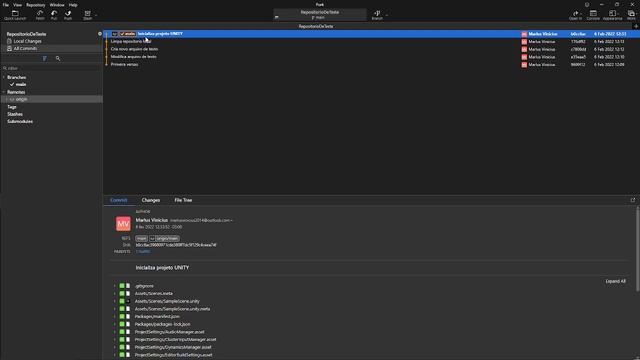This screenshot has height=360, width=640.
Task: Open the Console toolbar icon
Action: point(593,13)
